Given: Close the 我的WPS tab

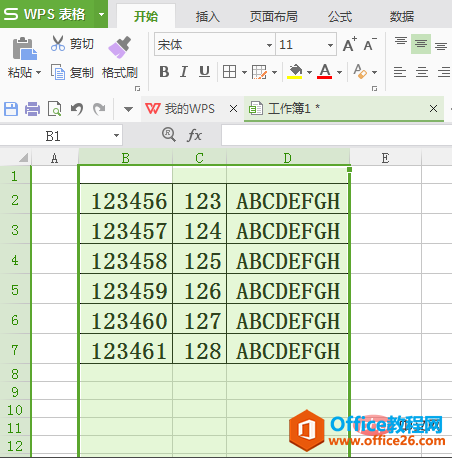Looking at the screenshot, I should pos(233,109).
